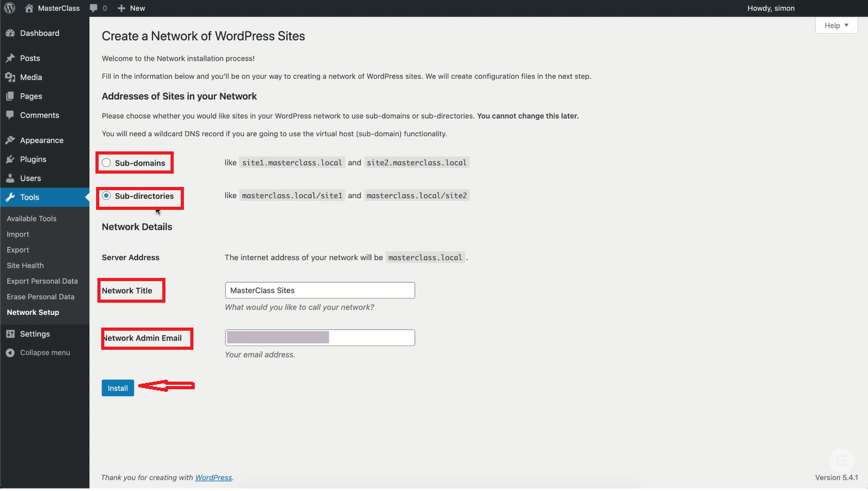Viewport: 868px width, 491px height.
Task: Click the Server Address masterclass.local code
Action: [425, 258]
